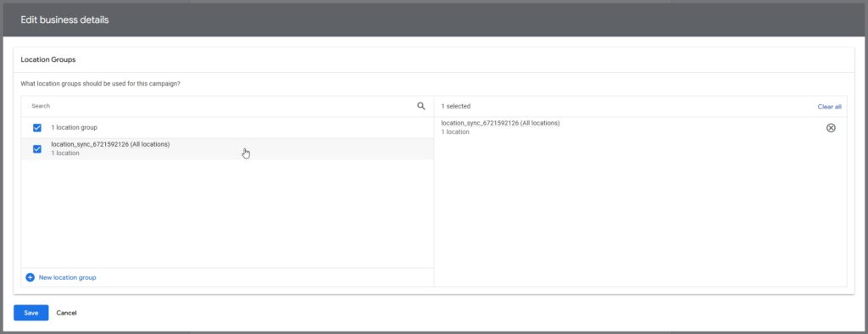Click the 'What location groups should be used' prompt
Image resolution: width=868 pixels, height=334 pixels.
tap(100, 84)
